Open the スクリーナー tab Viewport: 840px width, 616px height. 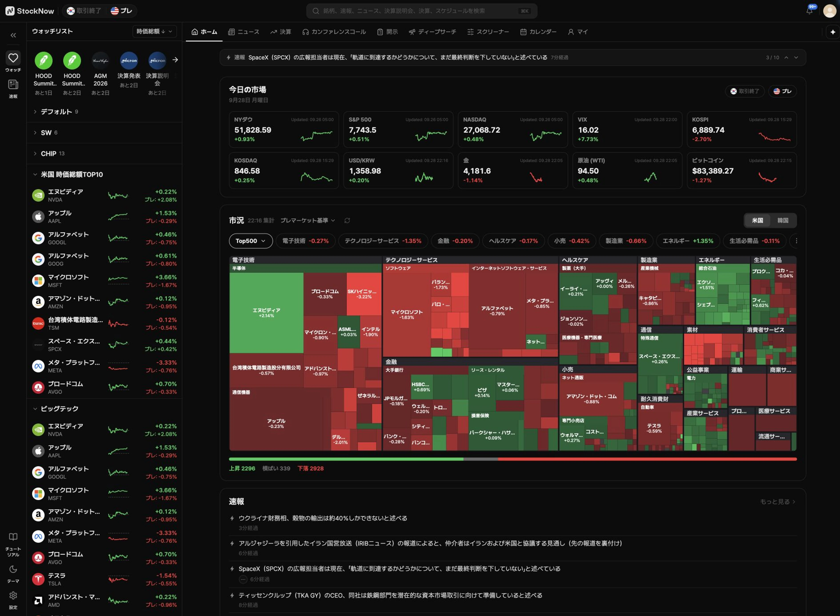pyautogui.click(x=488, y=32)
